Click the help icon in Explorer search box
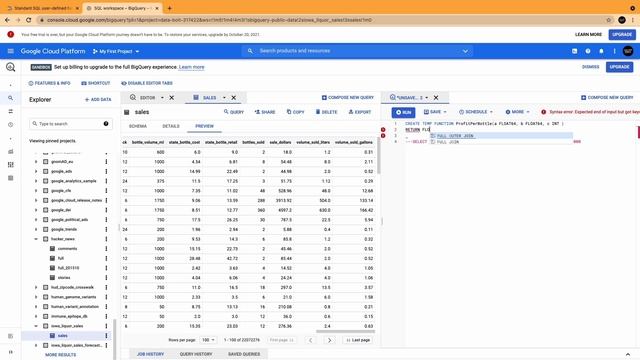The image size is (640, 360). point(106,124)
